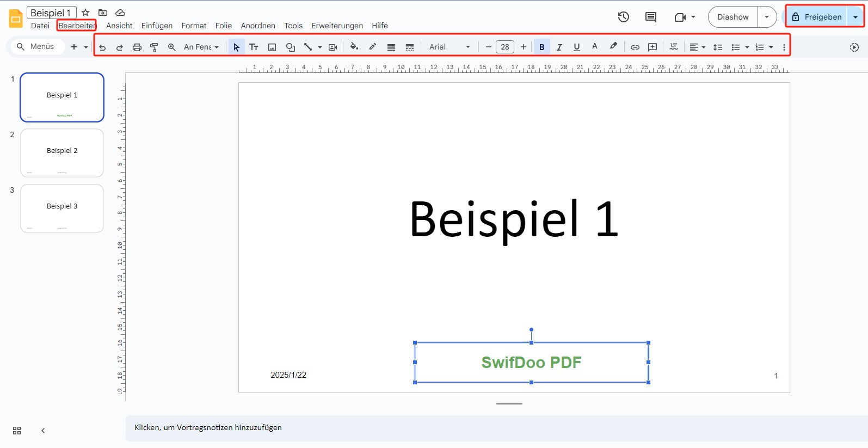Open the Shape insert tool
This screenshot has height=448, width=868.
tap(291, 47)
